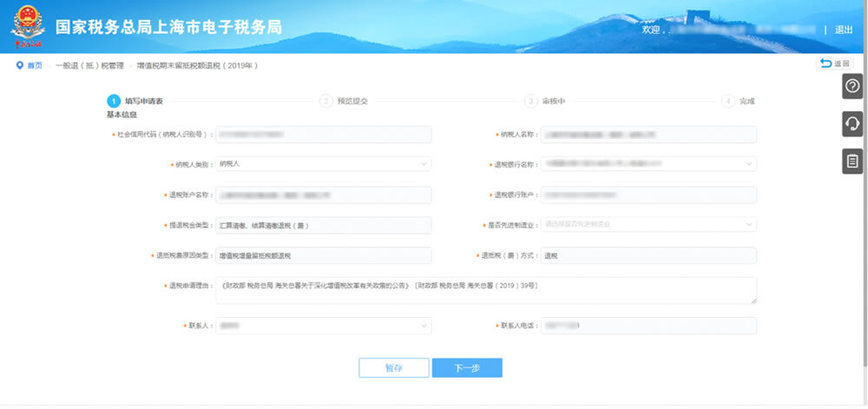The width and height of the screenshot is (868, 409).
Task: Click the clipboard document sidebar icon
Action: coord(852,161)
